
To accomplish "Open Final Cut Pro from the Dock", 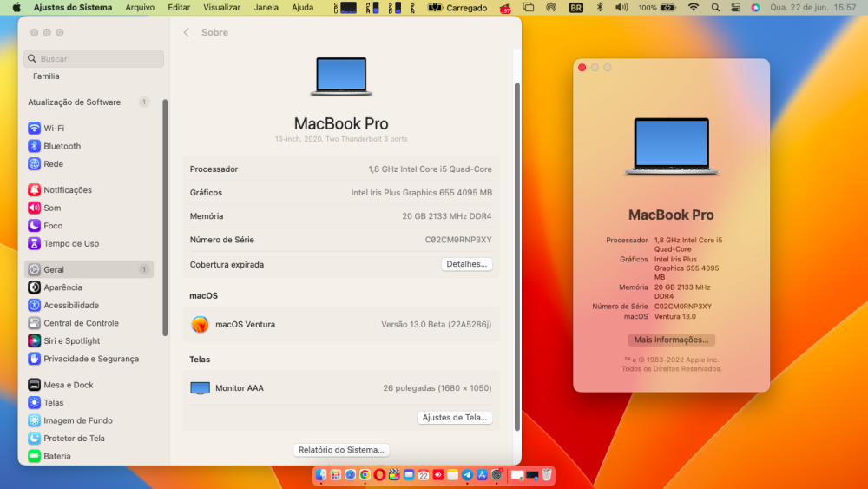I will tap(394, 474).
